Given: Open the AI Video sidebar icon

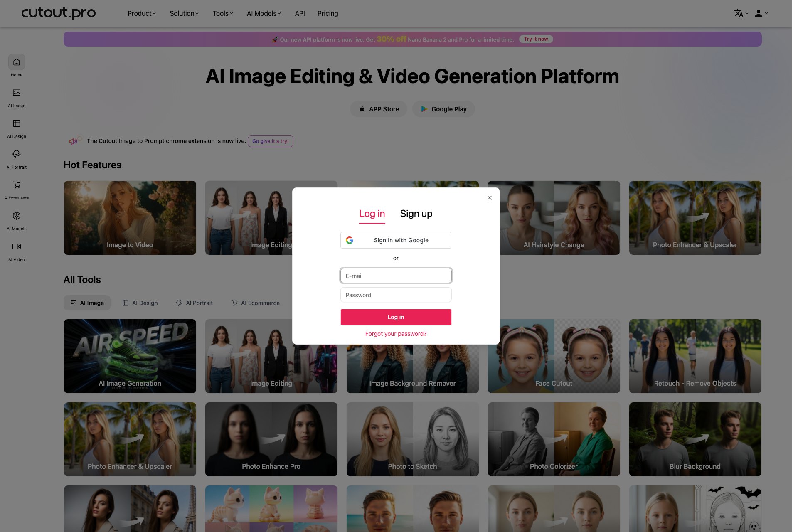Looking at the screenshot, I should coord(17,247).
